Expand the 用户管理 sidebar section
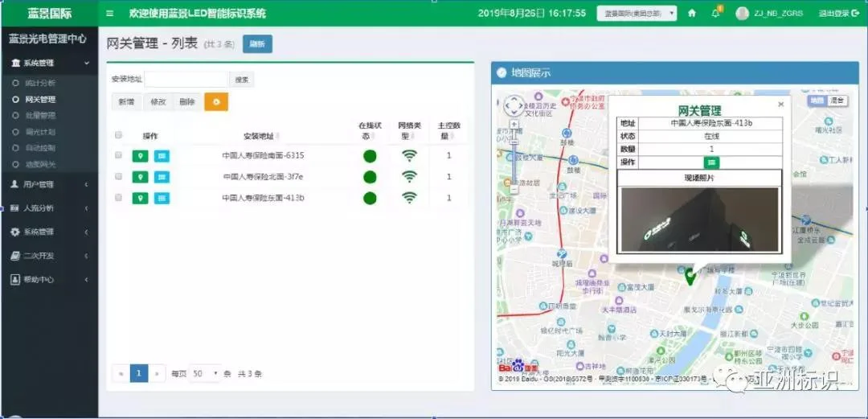Screen dimensions: 868x419 pyautogui.click(x=49, y=184)
